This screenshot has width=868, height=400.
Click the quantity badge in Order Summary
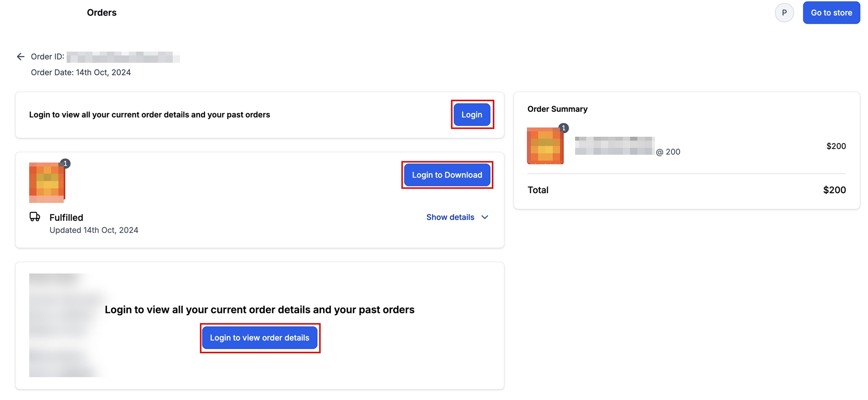click(563, 128)
